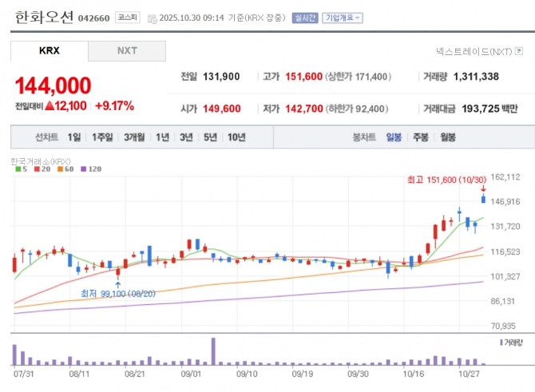
Task: Click the 10/27 date axis label
Action: coord(469,374)
